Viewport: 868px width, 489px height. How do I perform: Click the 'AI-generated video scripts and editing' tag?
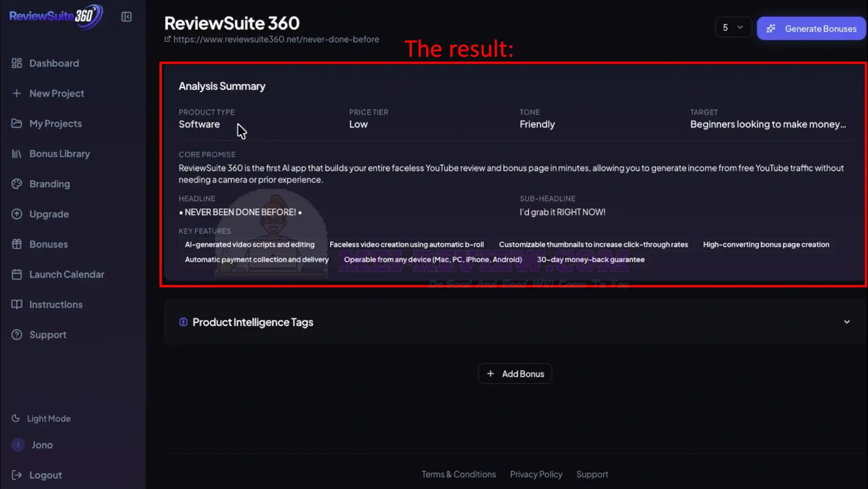click(x=250, y=244)
